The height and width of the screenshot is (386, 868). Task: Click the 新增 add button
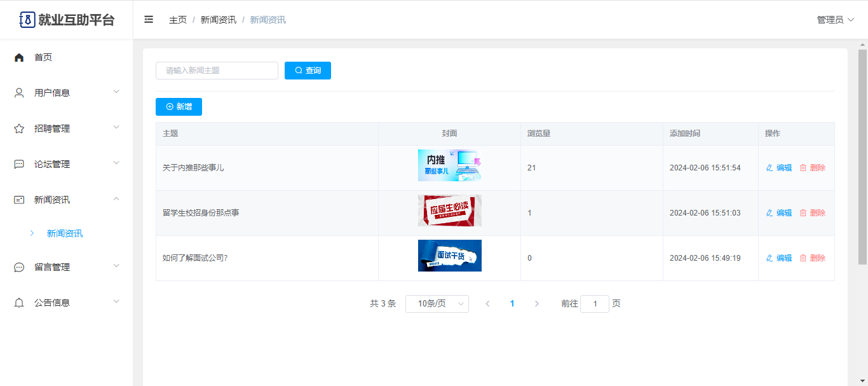tap(179, 107)
